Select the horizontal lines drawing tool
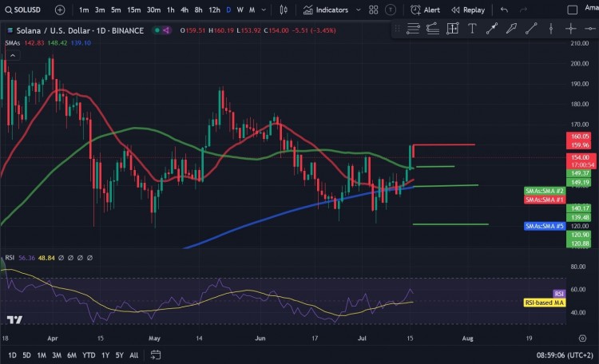 tap(413, 29)
